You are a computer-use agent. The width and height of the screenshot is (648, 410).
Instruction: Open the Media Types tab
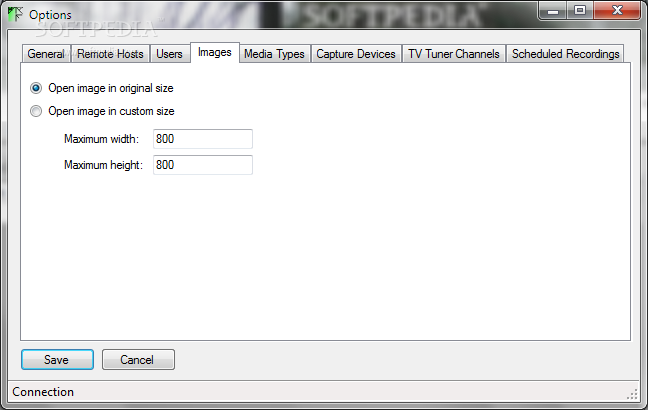pyautogui.click(x=274, y=54)
